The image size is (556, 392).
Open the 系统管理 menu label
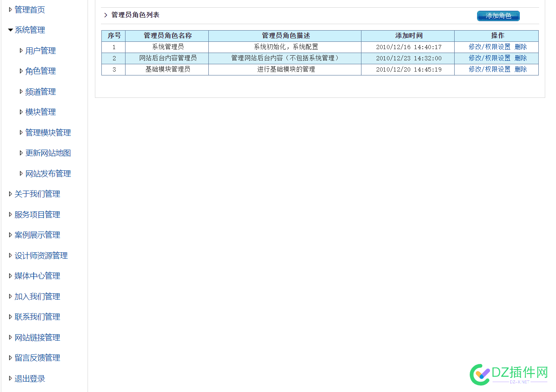(x=30, y=30)
